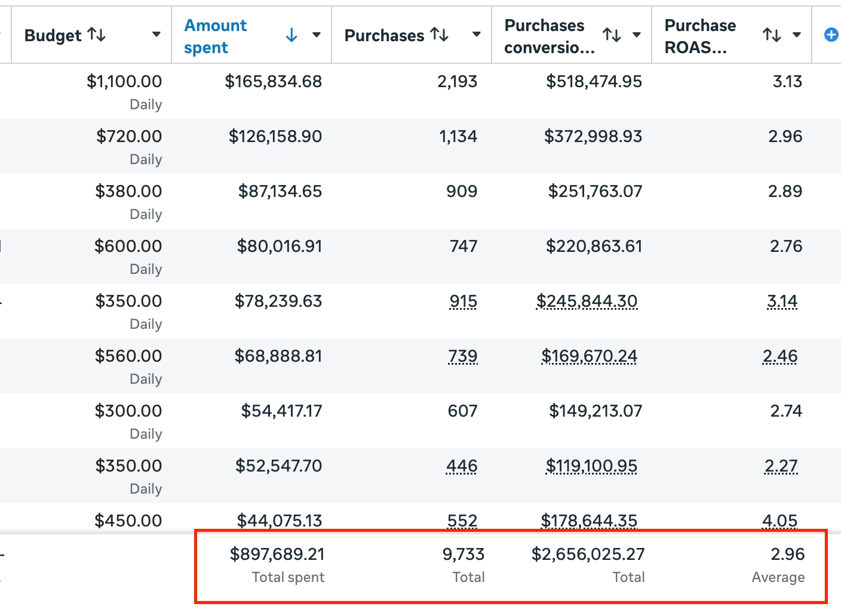The height and width of the screenshot is (616, 841).
Task: Click the underlined 552 purchases value
Action: pyautogui.click(x=463, y=521)
